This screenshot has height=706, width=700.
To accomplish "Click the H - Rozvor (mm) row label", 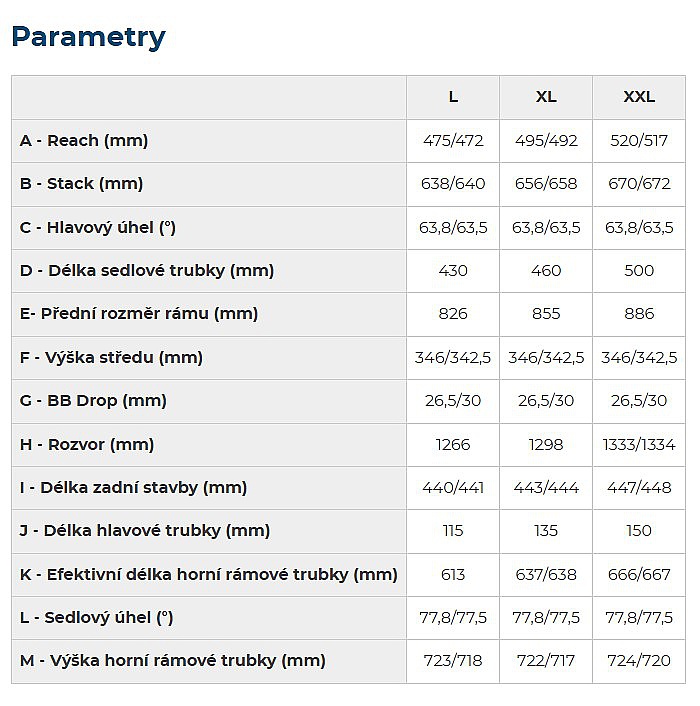I will (x=87, y=444).
